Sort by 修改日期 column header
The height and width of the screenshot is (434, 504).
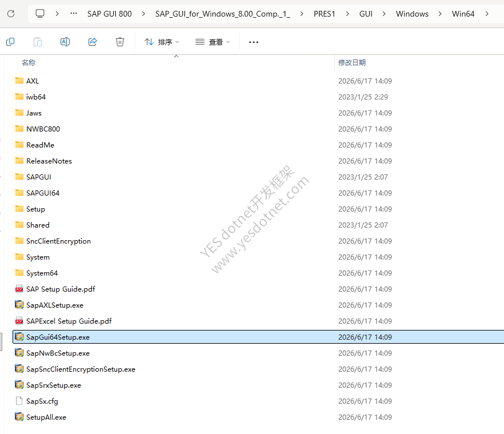pyautogui.click(x=352, y=63)
